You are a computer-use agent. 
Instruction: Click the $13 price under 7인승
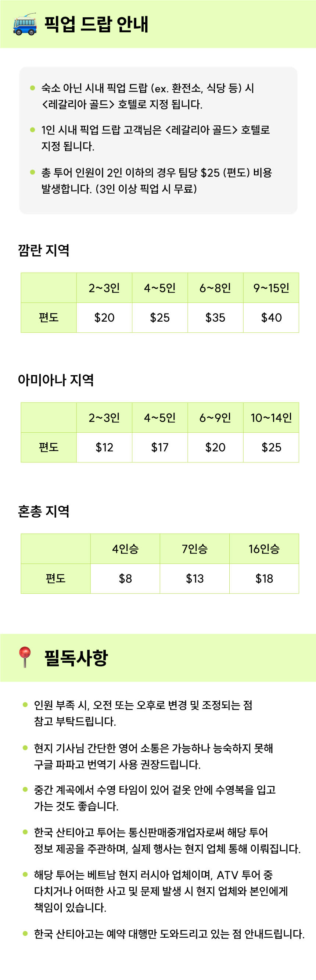195,579
